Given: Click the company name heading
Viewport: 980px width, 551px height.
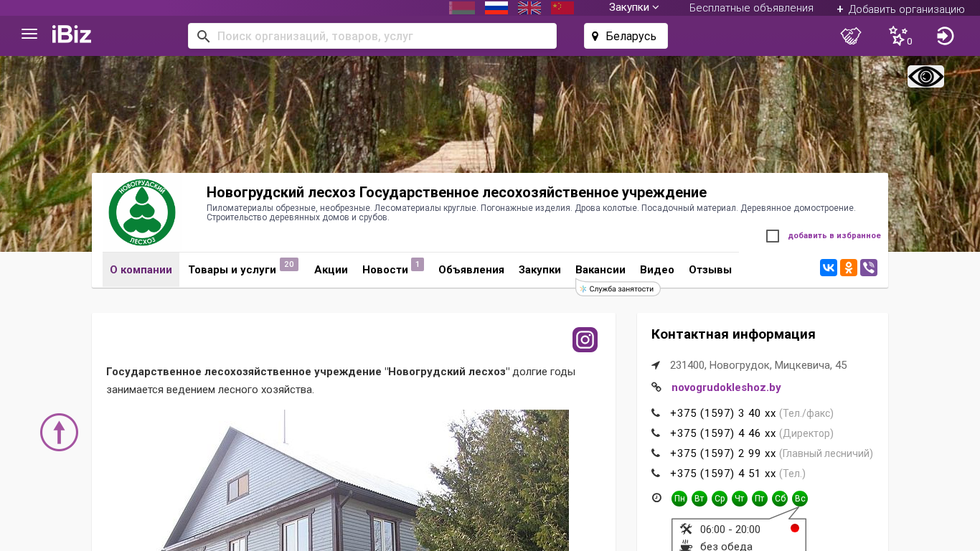Looking at the screenshot, I should [x=456, y=192].
